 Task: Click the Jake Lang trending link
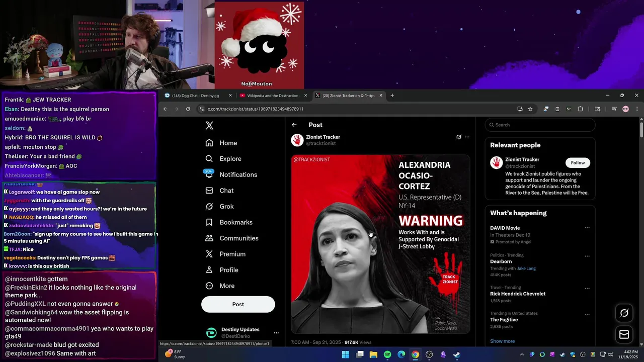tap(526, 268)
